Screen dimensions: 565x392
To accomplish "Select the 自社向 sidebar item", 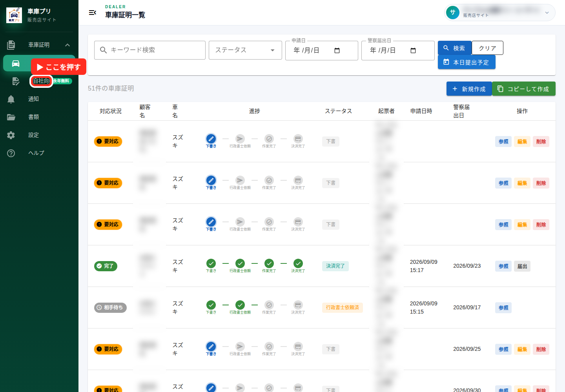I will tap(41, 81).
